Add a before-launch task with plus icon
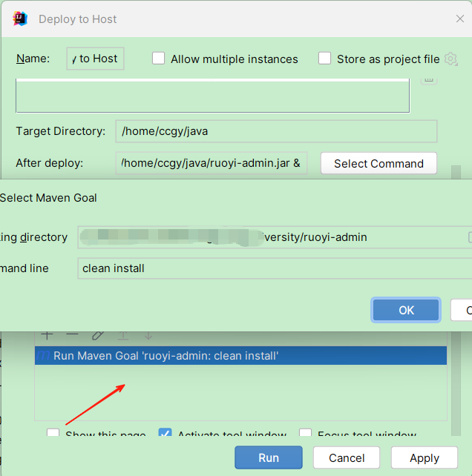The width and height of the screenshot is (472, 476). (x=47, y=335)
